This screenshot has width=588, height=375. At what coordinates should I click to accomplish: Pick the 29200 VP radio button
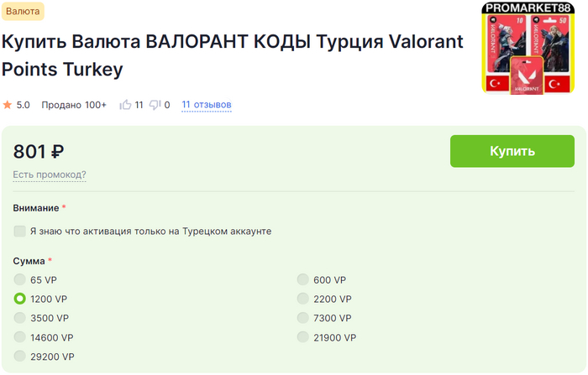click(20, 357)
